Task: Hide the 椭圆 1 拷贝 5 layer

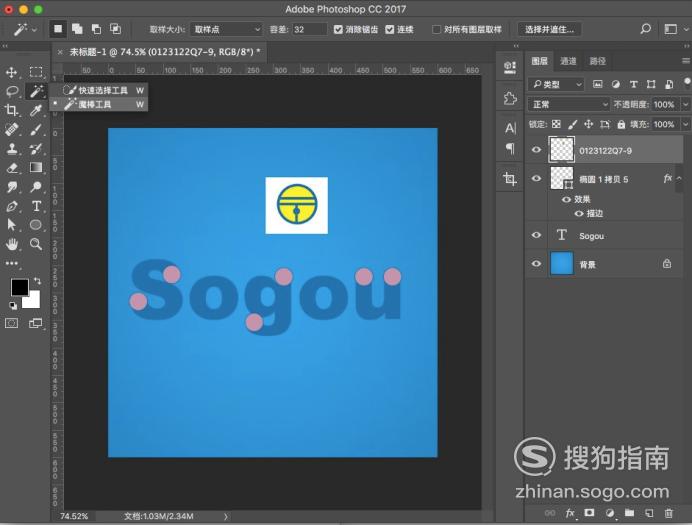Action: pyautogui.click(x=536, y=178)
